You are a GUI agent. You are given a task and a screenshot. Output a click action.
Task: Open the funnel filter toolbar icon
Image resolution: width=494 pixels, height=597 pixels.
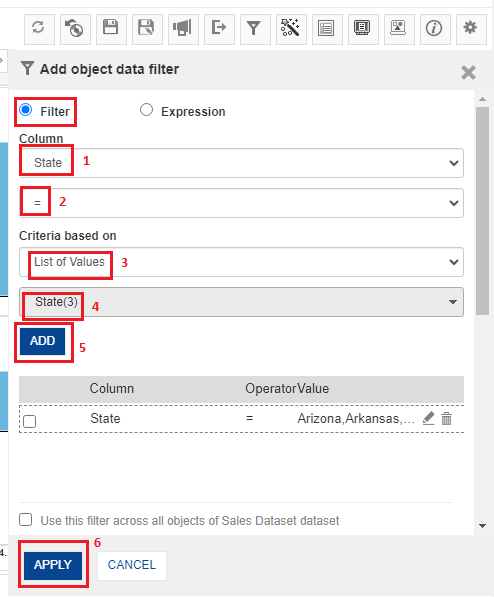tap(255, 29)
